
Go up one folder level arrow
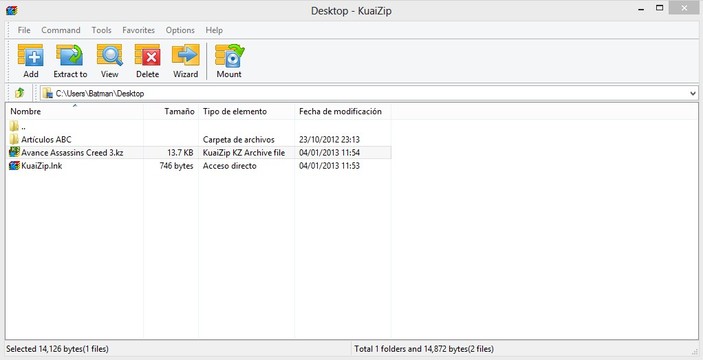tap(19, 93)
